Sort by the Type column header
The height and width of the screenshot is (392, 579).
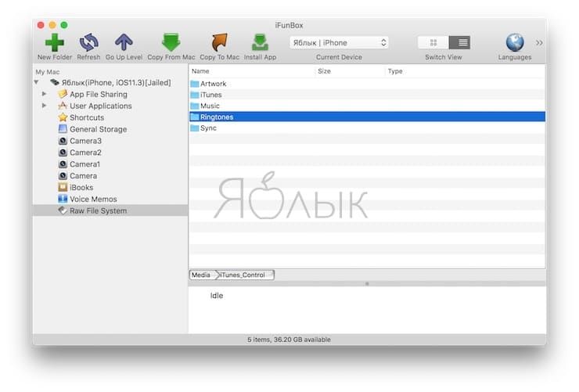click(x=395, y=71)
